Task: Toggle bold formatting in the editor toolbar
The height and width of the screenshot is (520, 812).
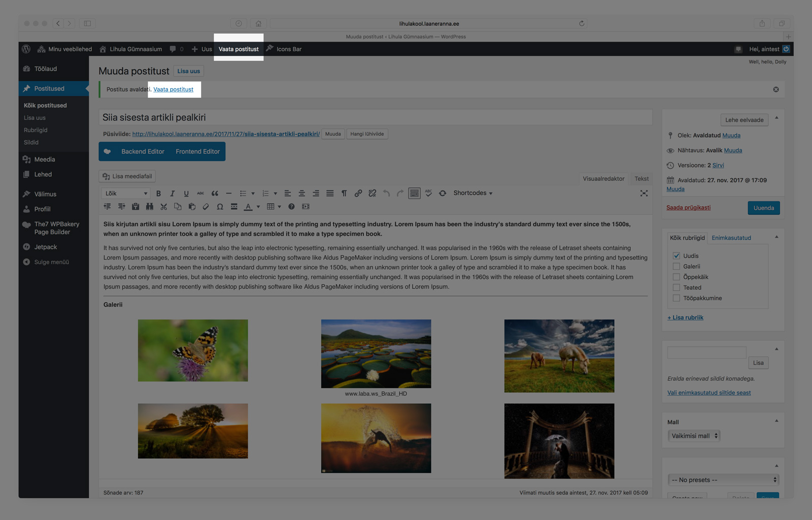Action: (158, 193)
